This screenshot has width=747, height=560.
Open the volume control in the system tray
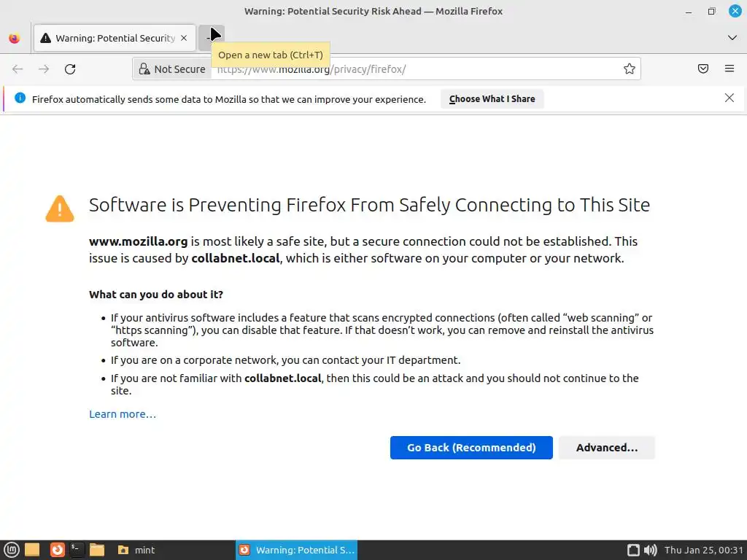click(x=650, y=550)
